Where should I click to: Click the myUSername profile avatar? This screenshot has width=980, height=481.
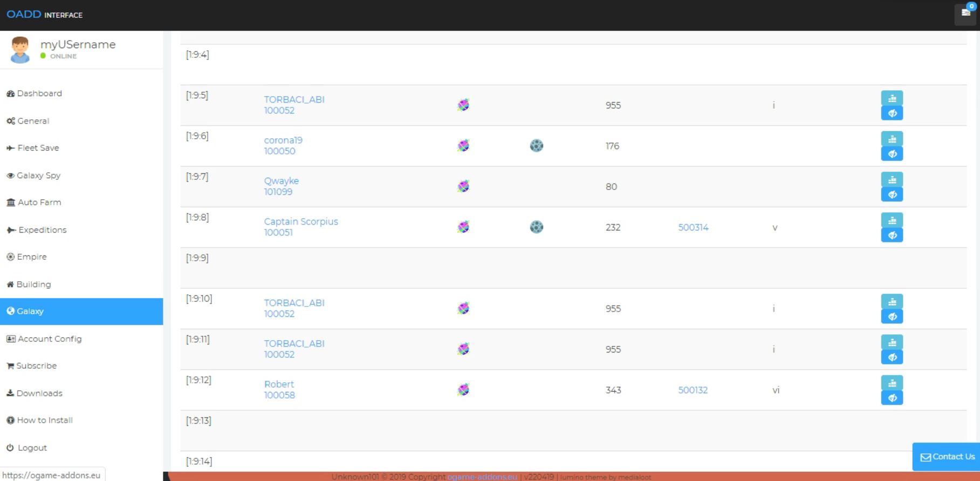pyautogui.click(x=20, y=50)
